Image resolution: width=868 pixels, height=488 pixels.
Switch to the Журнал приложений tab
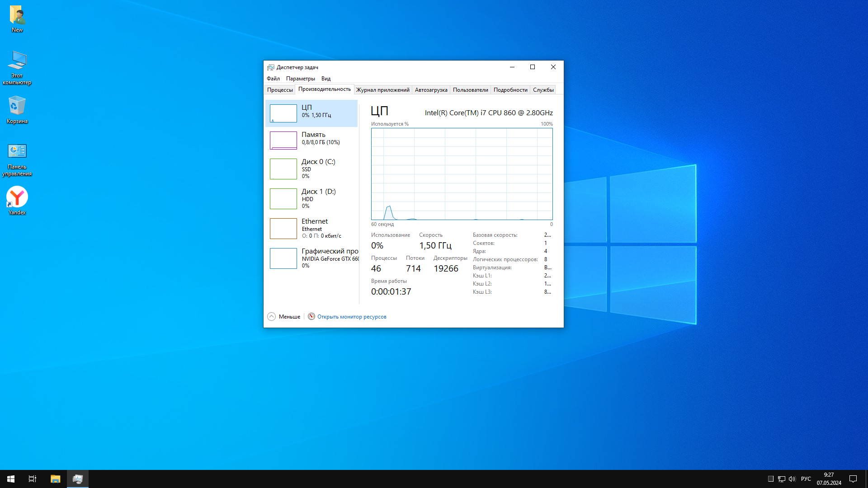coord(382,90)
